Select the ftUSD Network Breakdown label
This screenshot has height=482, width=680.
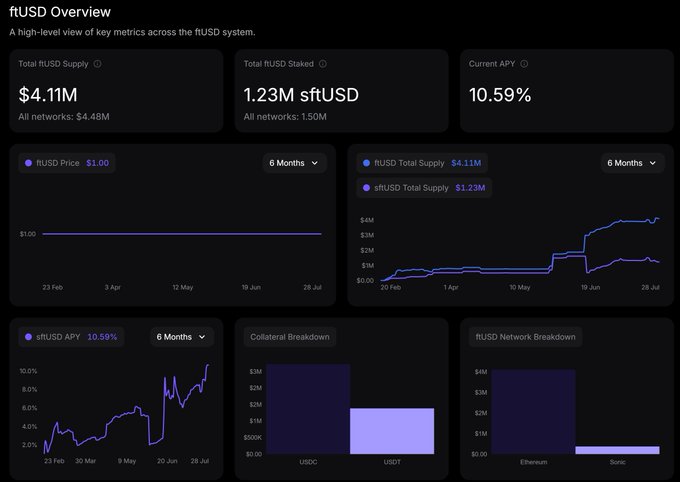click(x=526, y=337)
